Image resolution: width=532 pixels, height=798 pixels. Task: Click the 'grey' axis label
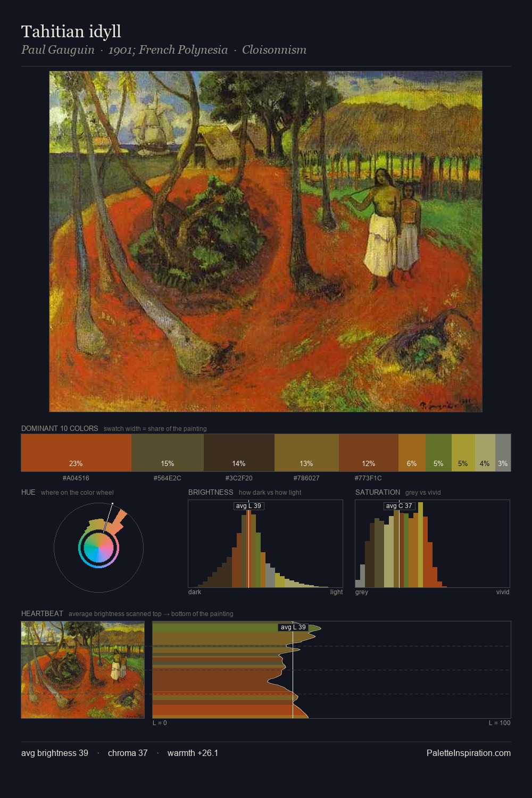362,592
